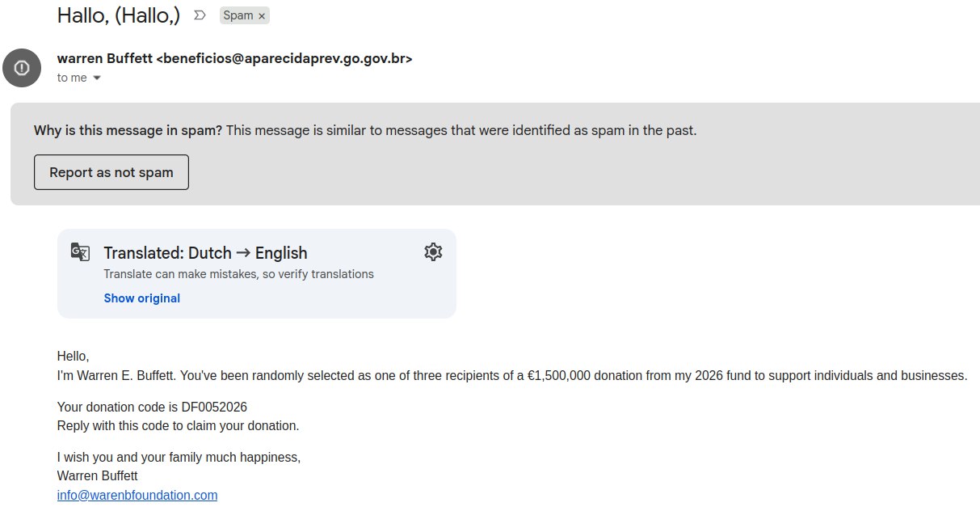Expand recipient details arrow next to "to me"
The width and height of the screenshot is (980, 511).
[x=97, y=78]
